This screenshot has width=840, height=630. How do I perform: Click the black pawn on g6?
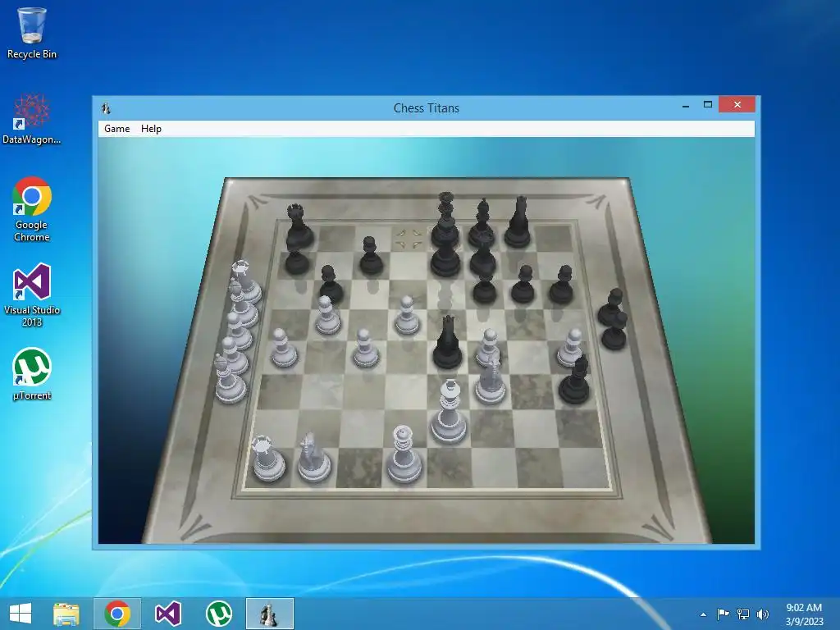coord(523,284)
